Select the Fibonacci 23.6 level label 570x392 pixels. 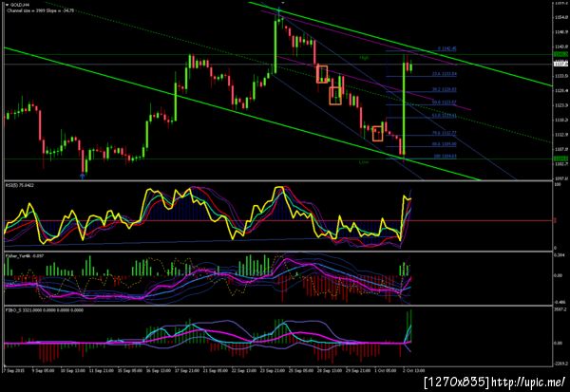point(445,74)
